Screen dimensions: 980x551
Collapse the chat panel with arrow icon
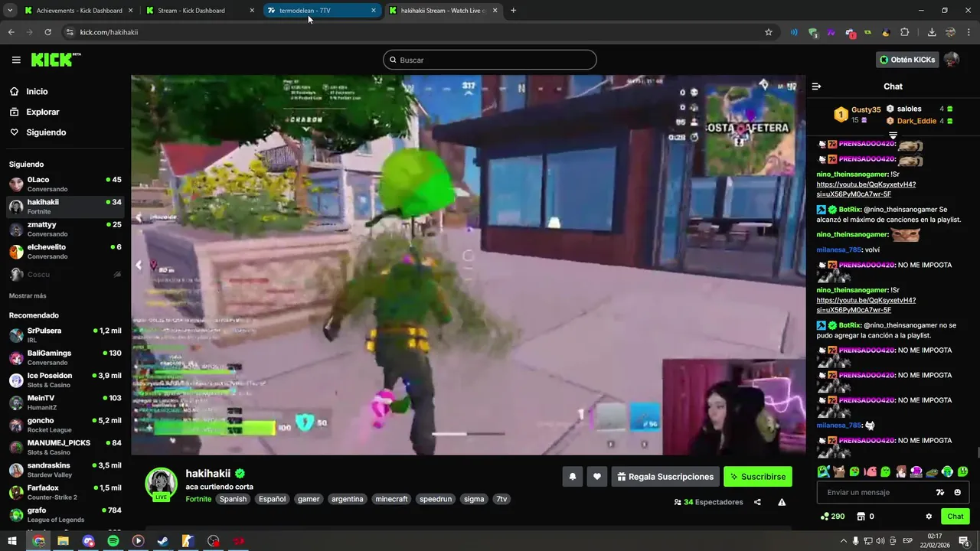816,86
